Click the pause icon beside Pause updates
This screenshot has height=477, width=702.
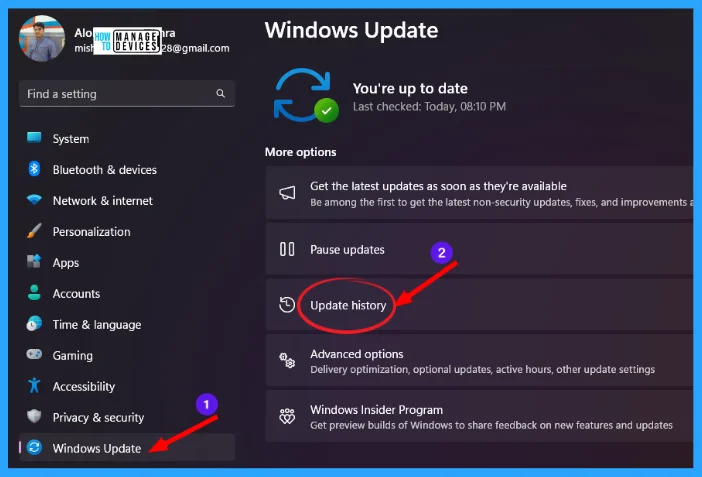[x=287, y=249]
